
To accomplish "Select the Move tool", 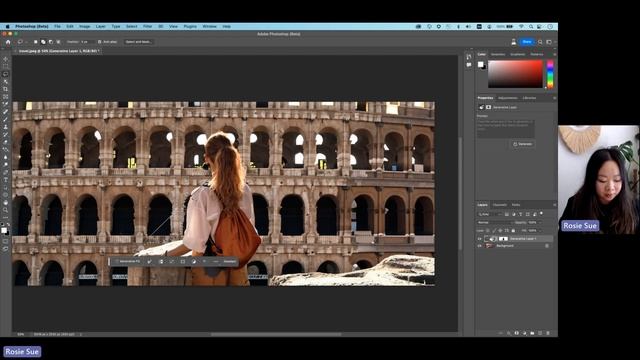I will [x=5, y=59].
